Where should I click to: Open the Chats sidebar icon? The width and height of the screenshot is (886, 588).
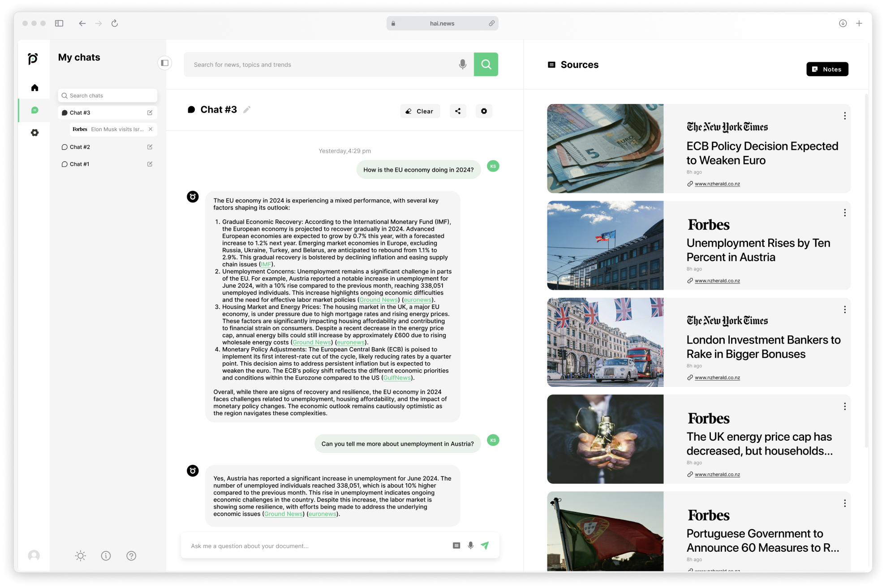(34, 110)
